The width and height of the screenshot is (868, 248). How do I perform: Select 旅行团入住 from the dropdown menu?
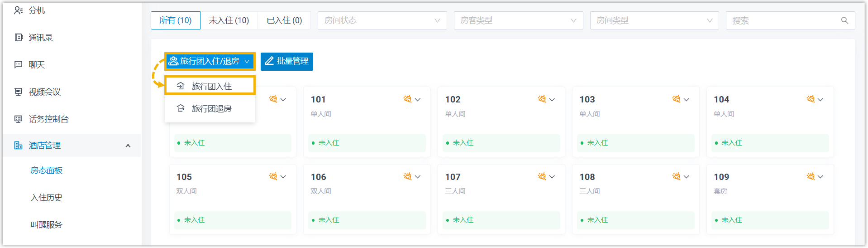[x=211, y=86]
